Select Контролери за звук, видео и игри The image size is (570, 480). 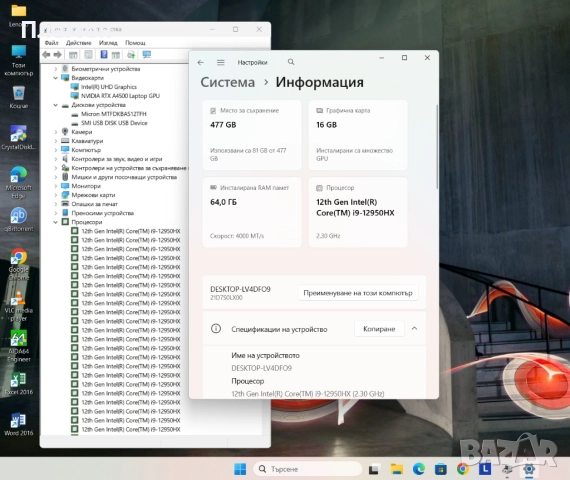(117, 159)
